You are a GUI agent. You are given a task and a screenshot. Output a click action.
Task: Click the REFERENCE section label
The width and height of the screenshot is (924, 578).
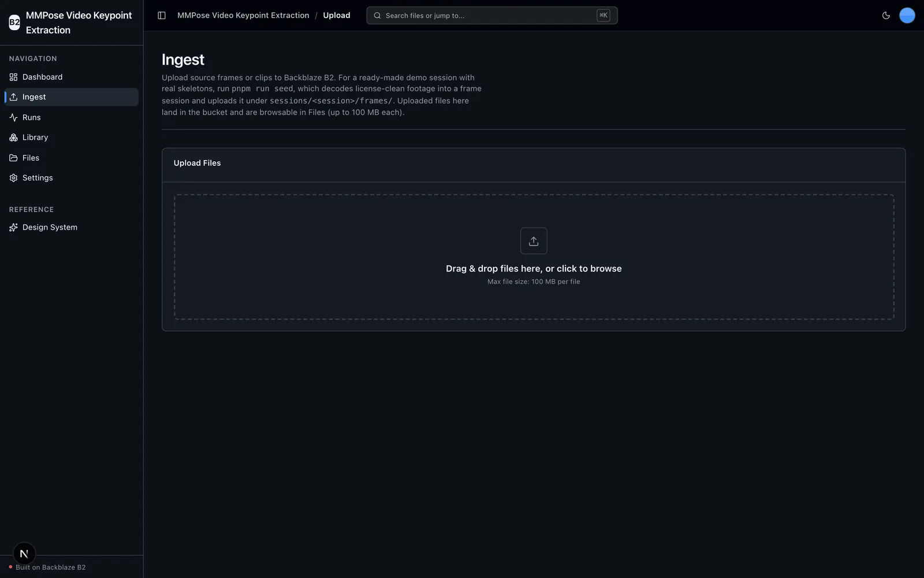pos(31,210)
